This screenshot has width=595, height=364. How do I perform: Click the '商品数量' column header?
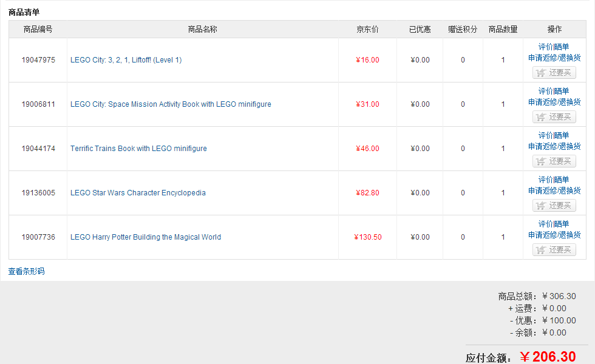click(503, 29)
